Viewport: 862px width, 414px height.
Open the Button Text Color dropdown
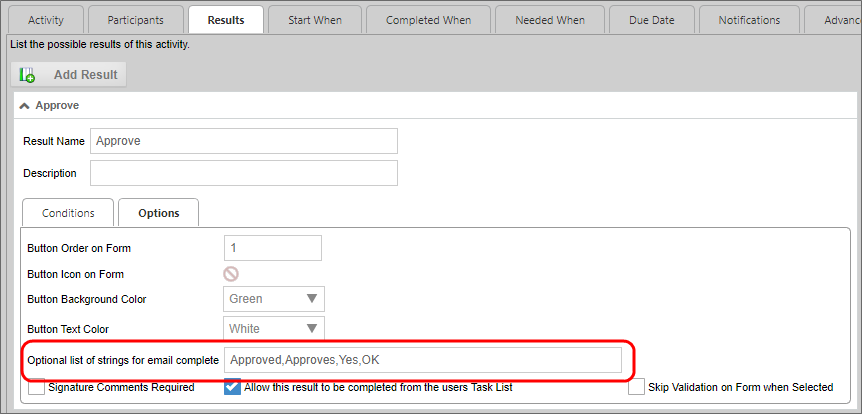coord(273,329)
